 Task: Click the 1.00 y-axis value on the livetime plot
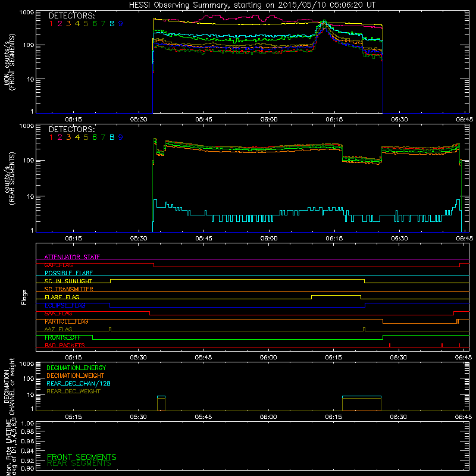[27, 424]
